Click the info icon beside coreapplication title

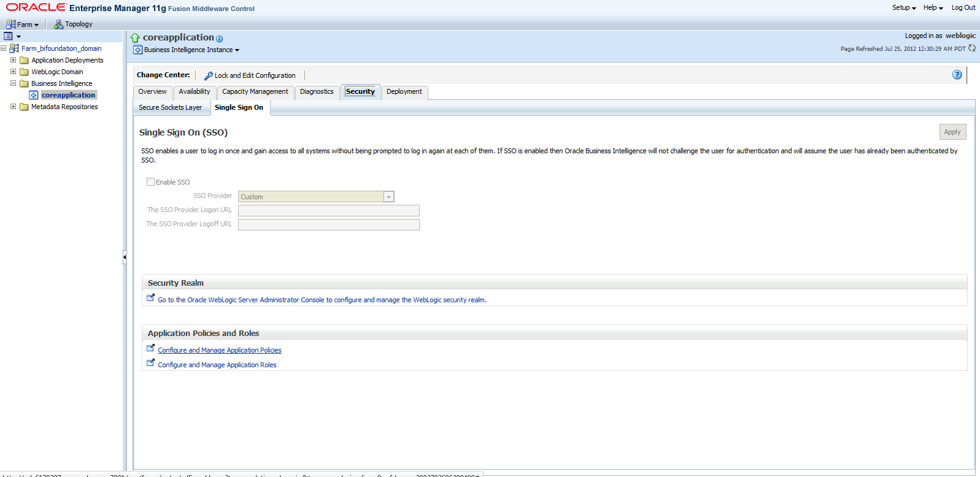click(220, 39)
